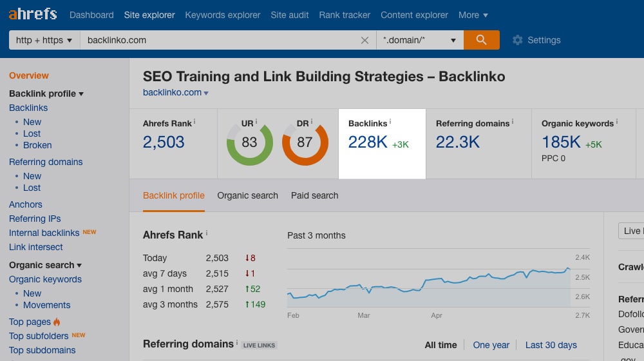Click the info icon beside Ahrefs Rank metric
The height and width of the screenshot is (361, 644).
click(x=194, y=122)
